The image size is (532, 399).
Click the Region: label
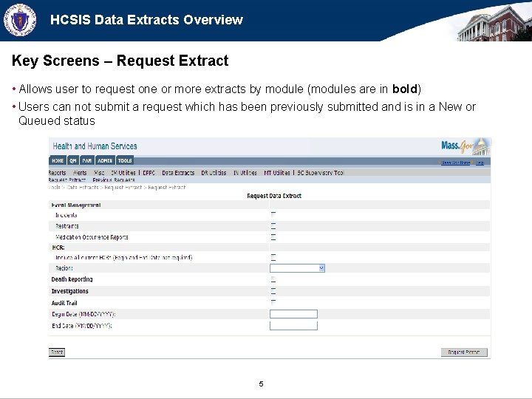click(64, 268)
